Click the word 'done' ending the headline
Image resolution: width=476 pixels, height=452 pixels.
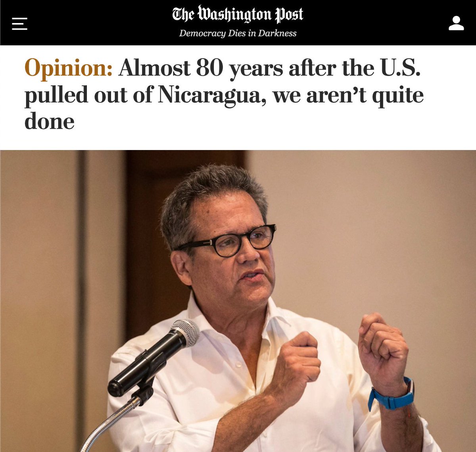click(50, 121)
